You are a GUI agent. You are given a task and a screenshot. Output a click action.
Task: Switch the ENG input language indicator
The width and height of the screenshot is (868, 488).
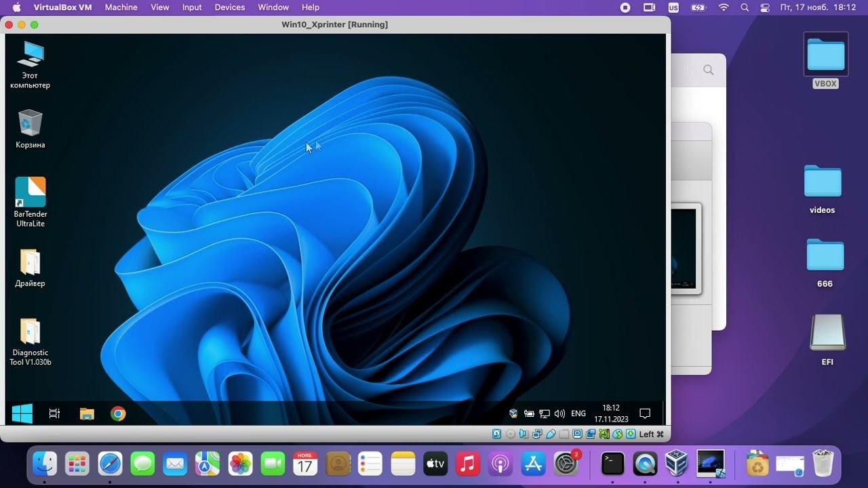coord(578,413)
